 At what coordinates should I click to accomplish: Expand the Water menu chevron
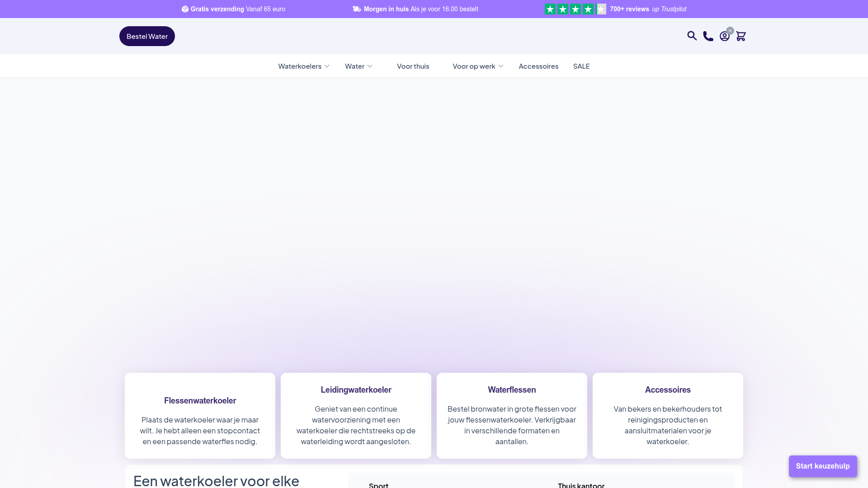click(x=370, y=66)
